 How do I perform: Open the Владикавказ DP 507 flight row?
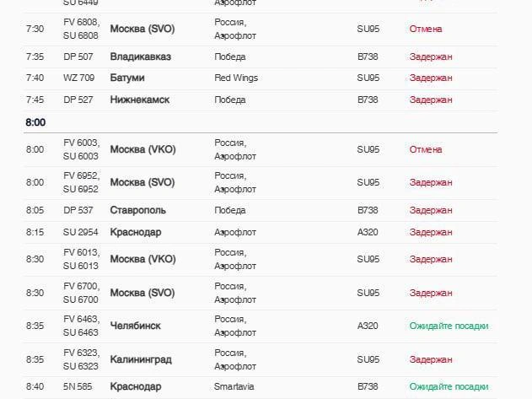pyautogui.click(x=261, y=57)
